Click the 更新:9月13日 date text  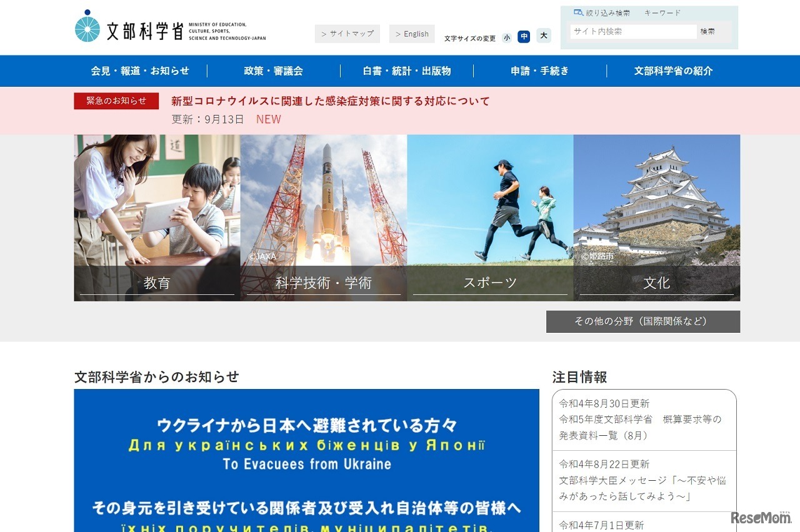coord(208,119)
